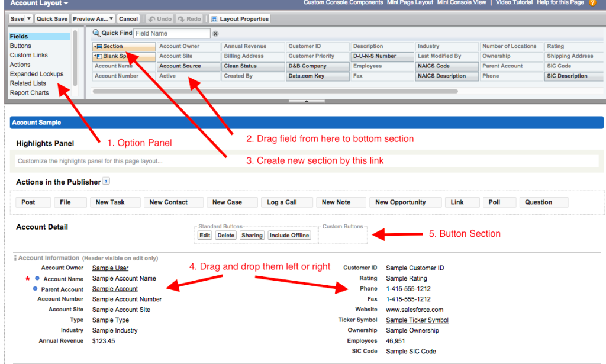Select the Clean Status palette field
606x364 pixels.
(253, 66)
